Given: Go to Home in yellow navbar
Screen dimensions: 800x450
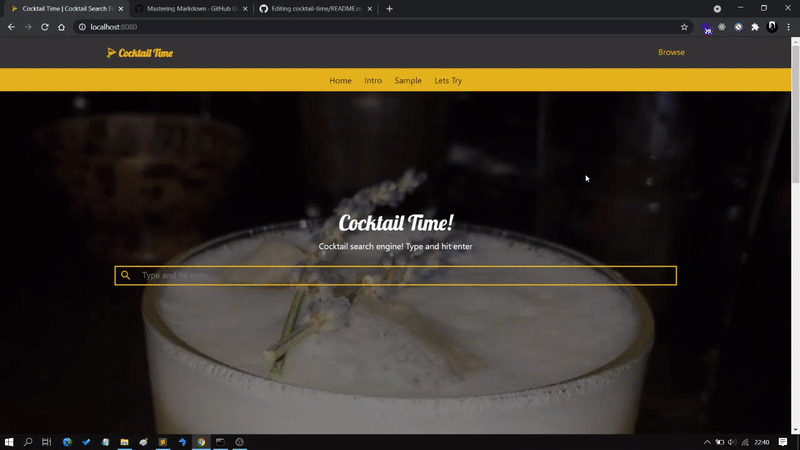Looking at the screenshot, I should (x=340, y=80).
